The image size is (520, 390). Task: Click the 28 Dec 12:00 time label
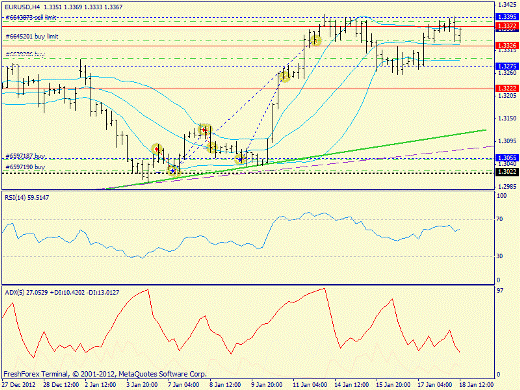point(61,384)
